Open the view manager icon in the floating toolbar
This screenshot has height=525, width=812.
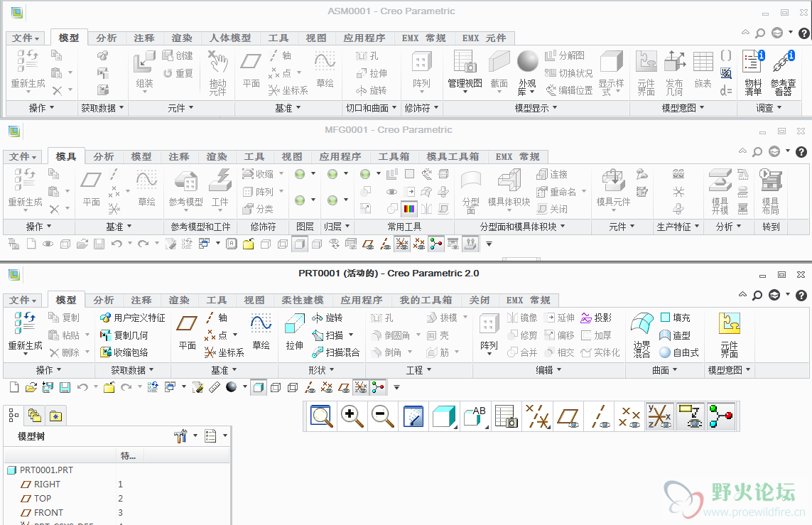(x=507, y=416)
